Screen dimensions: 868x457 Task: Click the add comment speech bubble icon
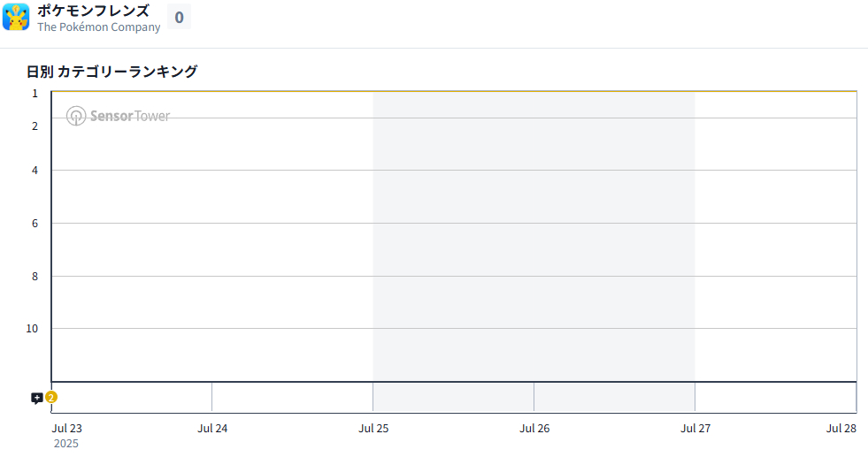click(x=36, y=398)
